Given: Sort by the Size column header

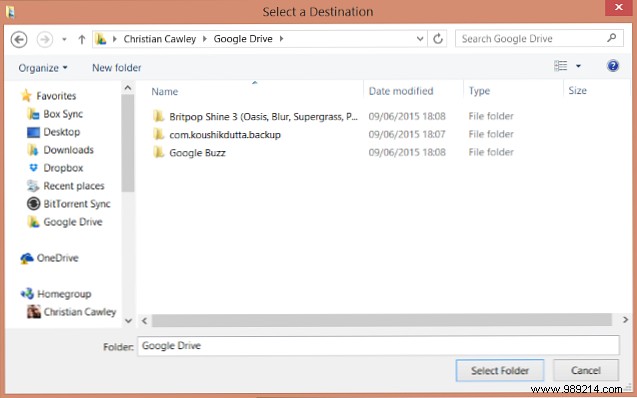Looking at the screenshot, I should 577,91.
